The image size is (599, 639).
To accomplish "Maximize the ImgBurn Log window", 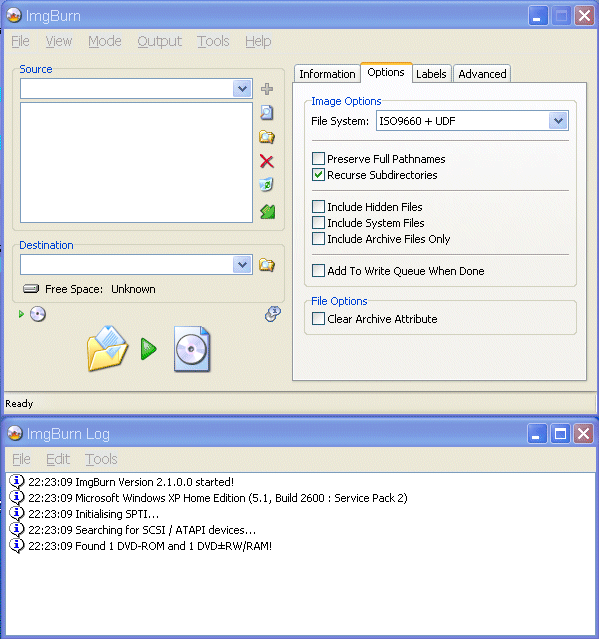I will [560, 434].
